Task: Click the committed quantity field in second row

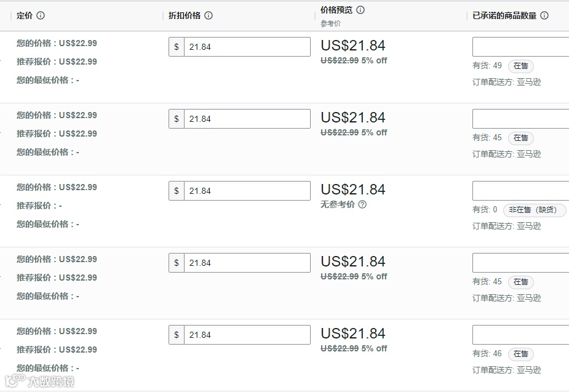Action: [x=520, y=119]
